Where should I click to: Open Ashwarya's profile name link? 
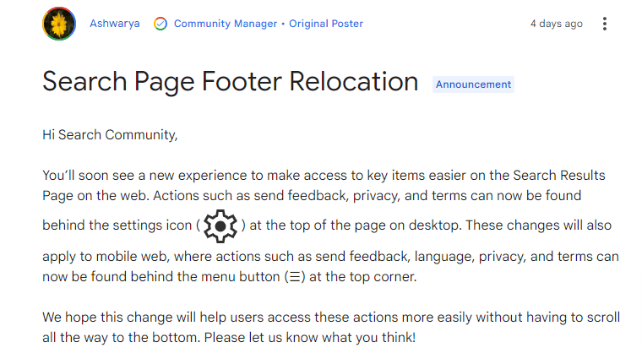point(115,24)
